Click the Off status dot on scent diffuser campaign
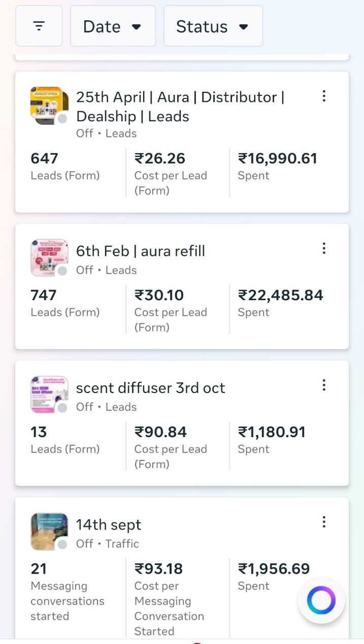The image size is (364, 644). click(x=62, y=408)
